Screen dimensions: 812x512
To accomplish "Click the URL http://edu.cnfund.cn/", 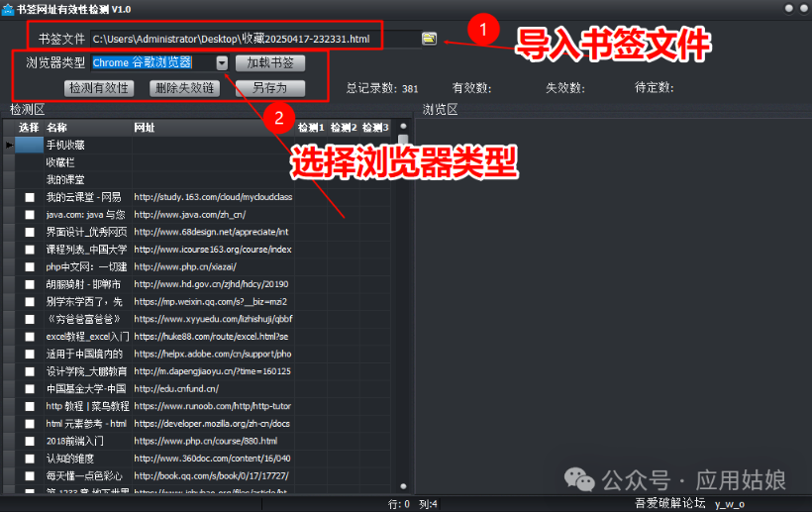I will coord(176,389).
